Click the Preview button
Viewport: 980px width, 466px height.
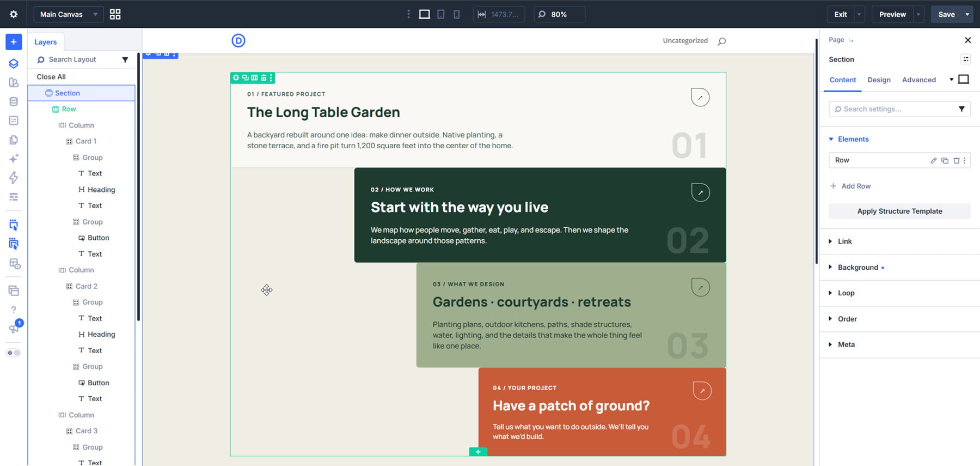click(x=892, y=14)
